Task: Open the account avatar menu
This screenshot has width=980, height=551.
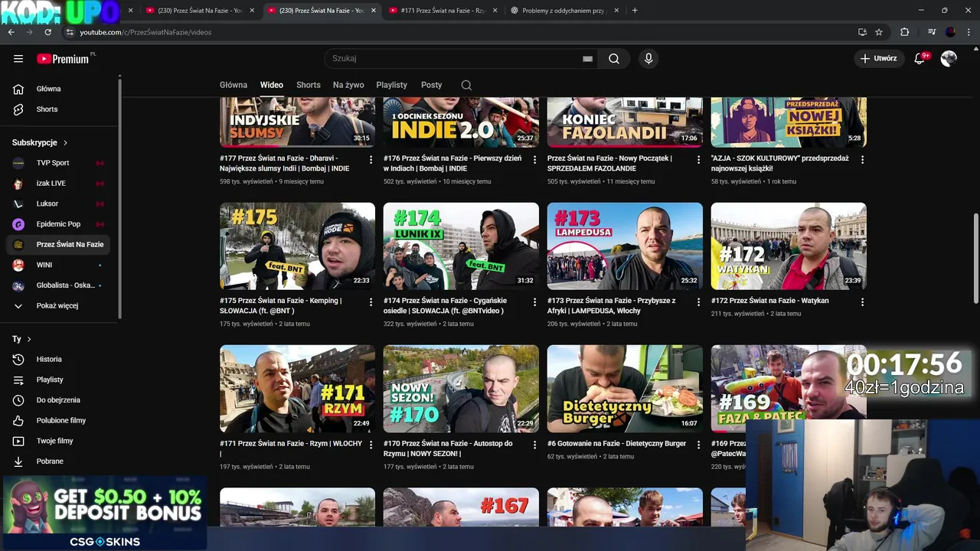Action: (949, 58)
